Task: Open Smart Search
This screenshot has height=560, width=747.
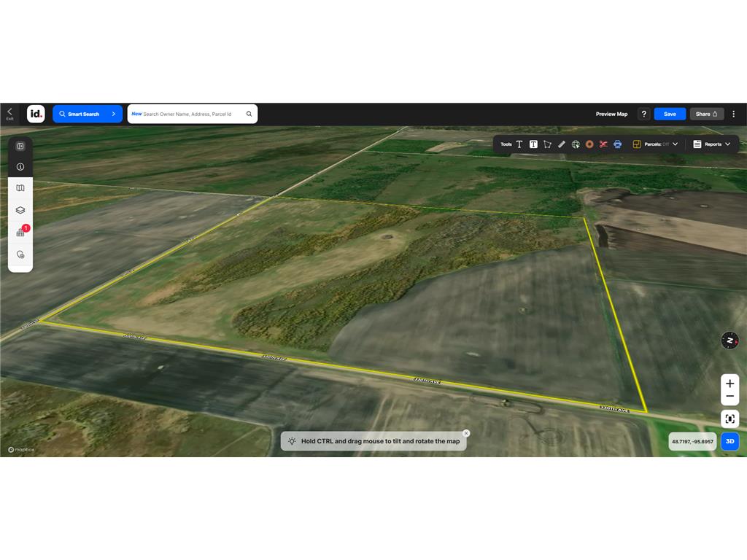Action: coord(88,114)
